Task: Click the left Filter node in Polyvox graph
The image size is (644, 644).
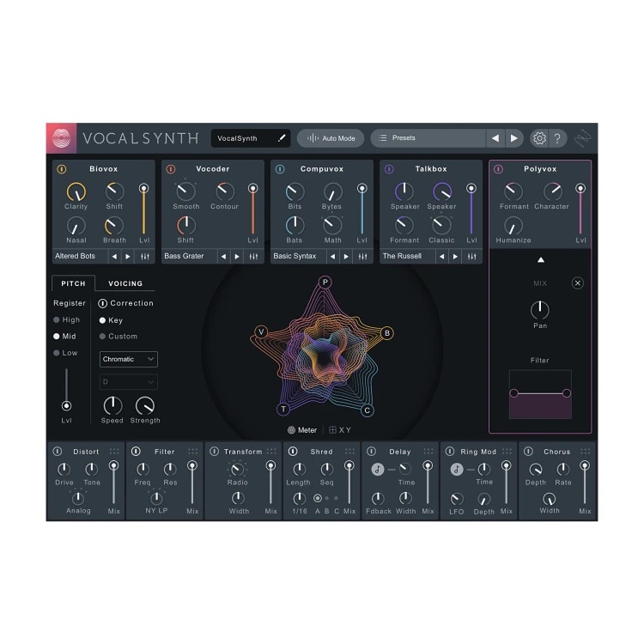Action: click(x=513, y=393)
